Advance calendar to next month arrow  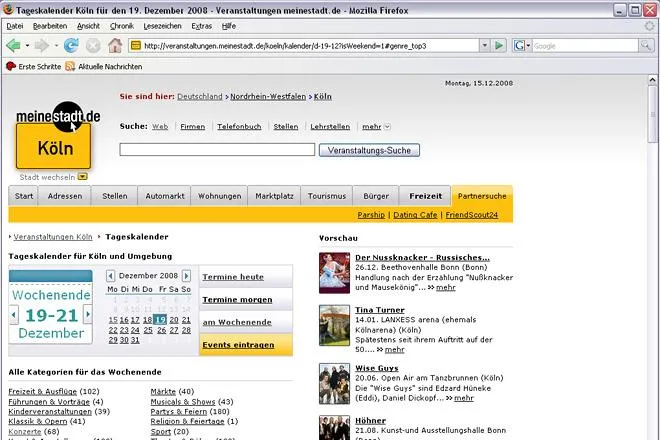click(x=186, y=276)
